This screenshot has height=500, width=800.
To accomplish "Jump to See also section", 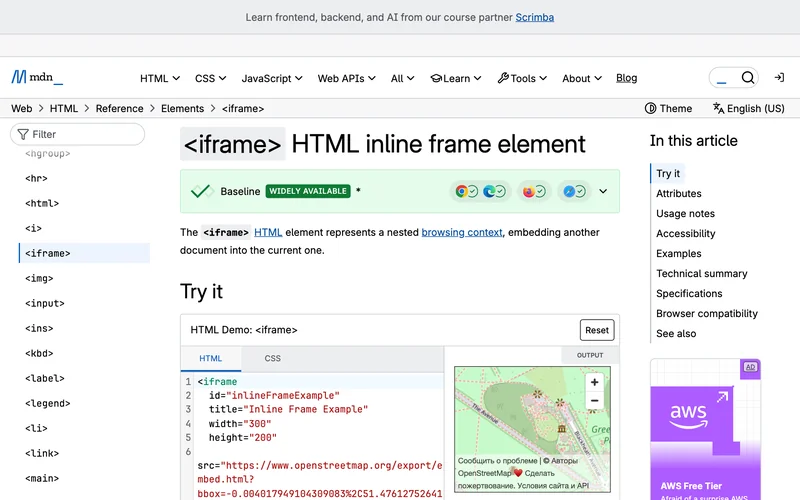I will (676, 333).
